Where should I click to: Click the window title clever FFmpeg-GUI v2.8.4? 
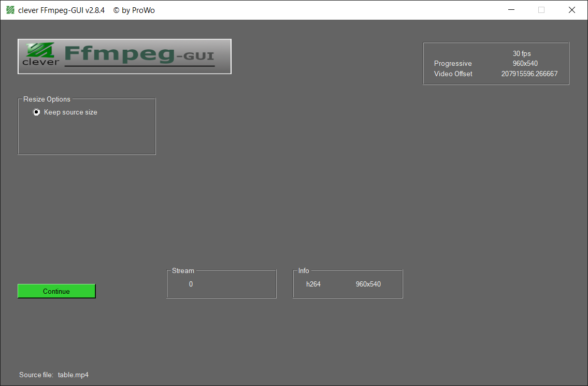[61, 10]
